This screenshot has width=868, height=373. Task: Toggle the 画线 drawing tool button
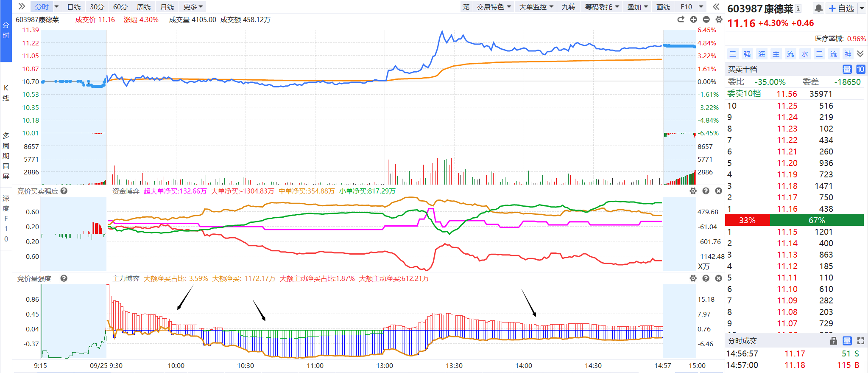[663, 7]
